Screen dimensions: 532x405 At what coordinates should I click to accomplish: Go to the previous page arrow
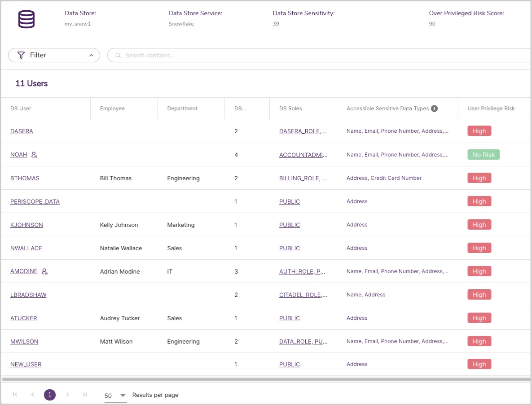pyautogui.click(x=32, y=395)
